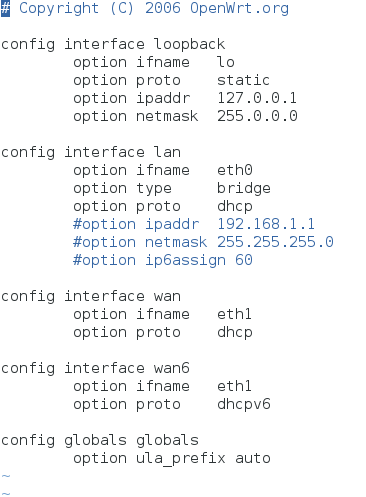Click the loopback IP address 127.0.0.1
This screenshot has height=497, width=366.
pyautogui.click(x=257, y=98)
